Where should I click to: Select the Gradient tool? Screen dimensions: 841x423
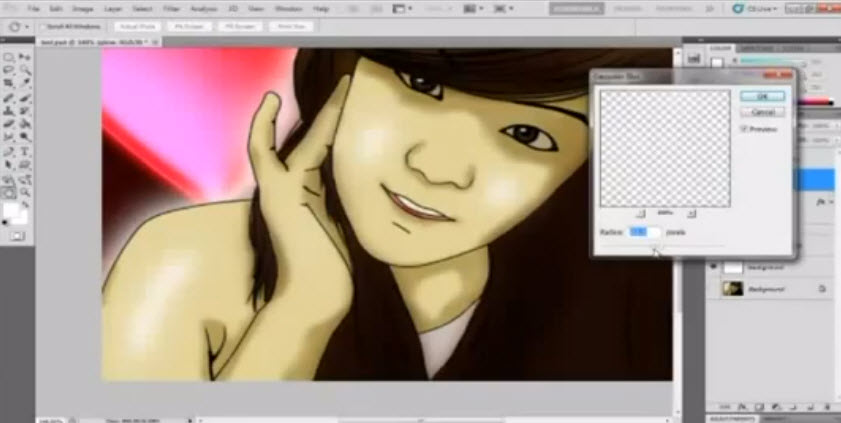[x=25, y=124]
